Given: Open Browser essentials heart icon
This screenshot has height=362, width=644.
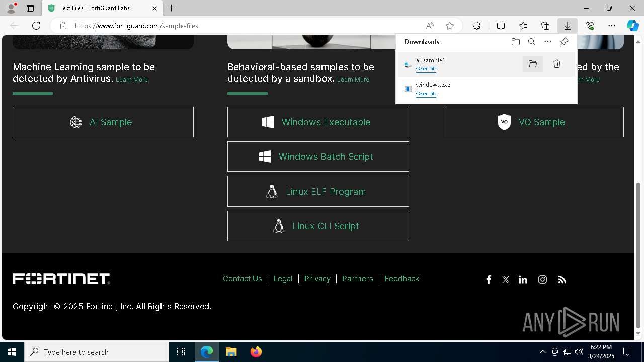Looking at the screenshot, I should 590,26.
